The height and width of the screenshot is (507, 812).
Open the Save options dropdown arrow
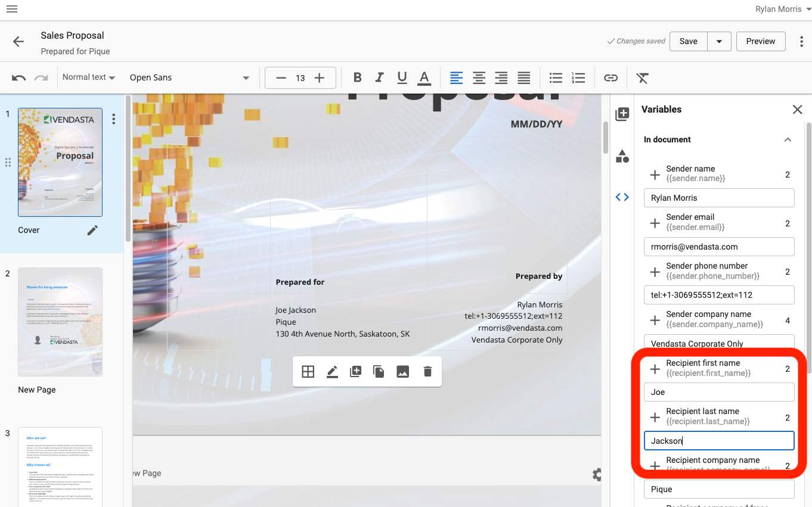tap(719, 41)
